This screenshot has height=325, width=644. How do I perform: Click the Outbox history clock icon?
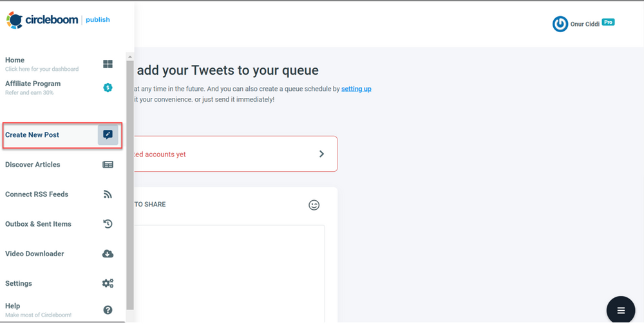click(x=108, y=224)
